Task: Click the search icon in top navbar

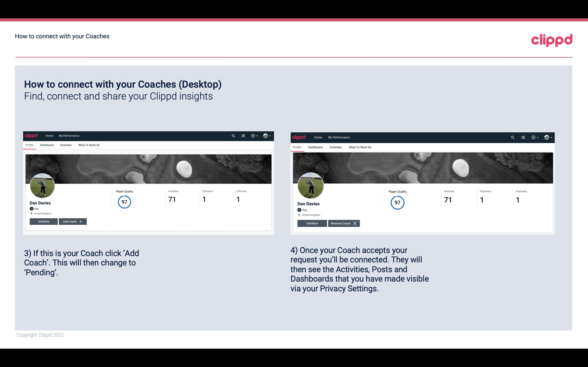Action: click(234, 135)
